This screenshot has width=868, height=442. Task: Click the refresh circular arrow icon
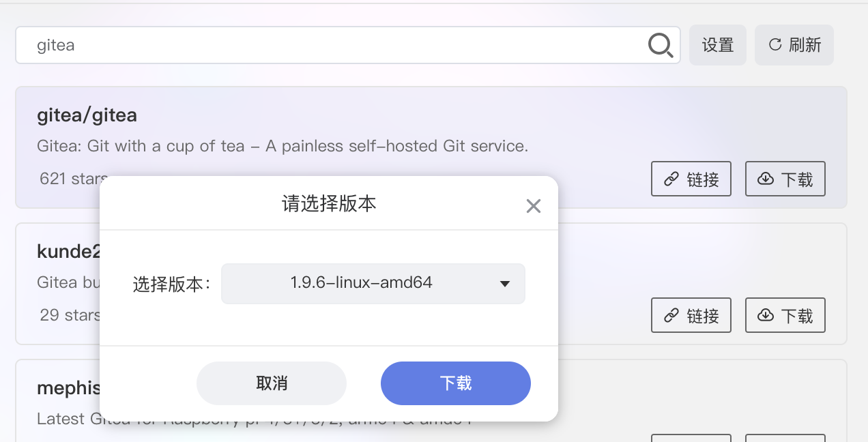pos(775,44)
